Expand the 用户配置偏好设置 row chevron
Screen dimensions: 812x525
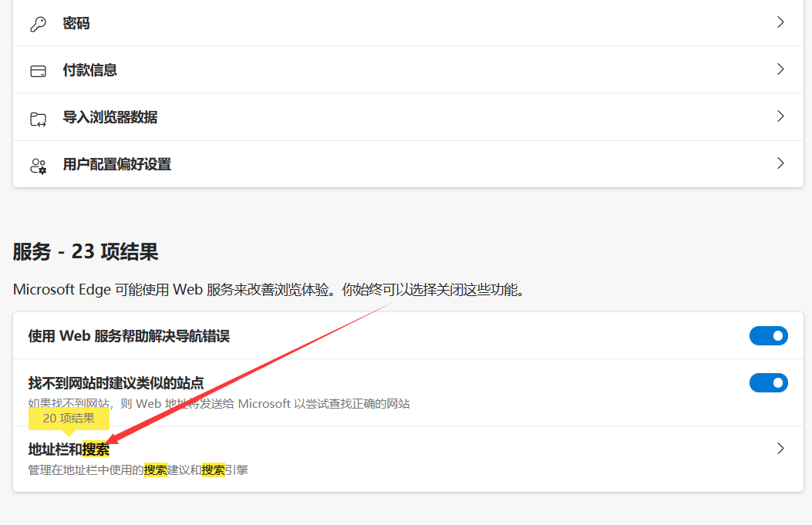point(780,163)
